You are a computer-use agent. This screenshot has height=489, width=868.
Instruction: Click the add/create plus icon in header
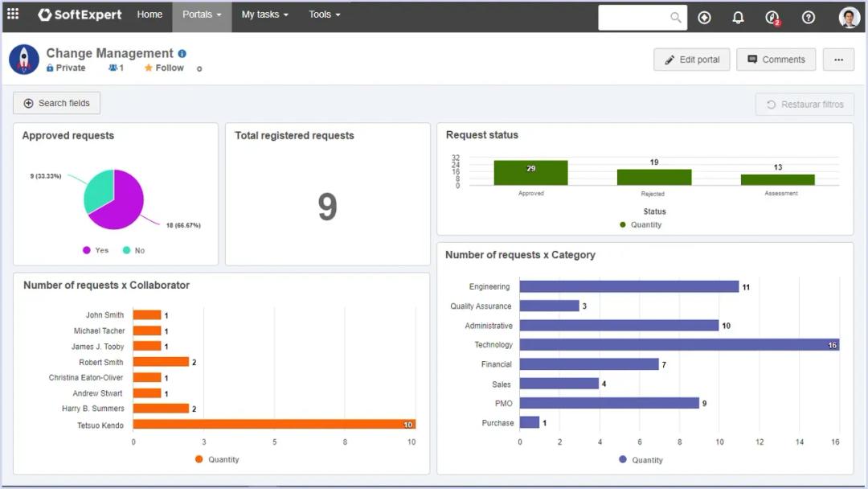pyautogui.click(x=704, y=17)
